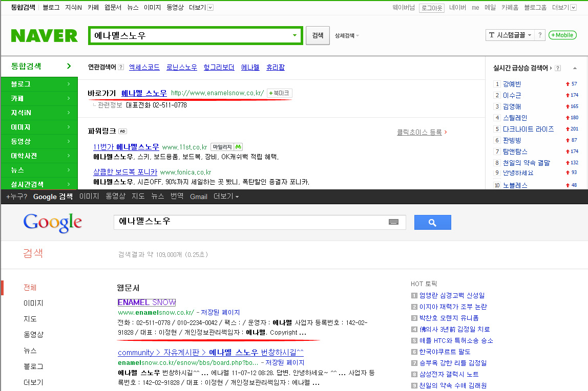Click related search term 휴리팝
Screen dimensions: 588x391
pos(275,67)
